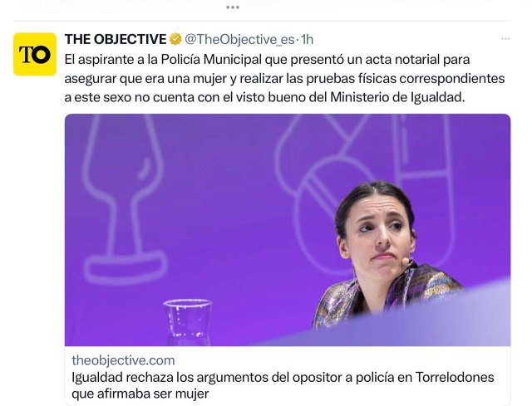Follow the theobjective.com domain link
This screenshot has height=406, width=532.
click(123, 360)
